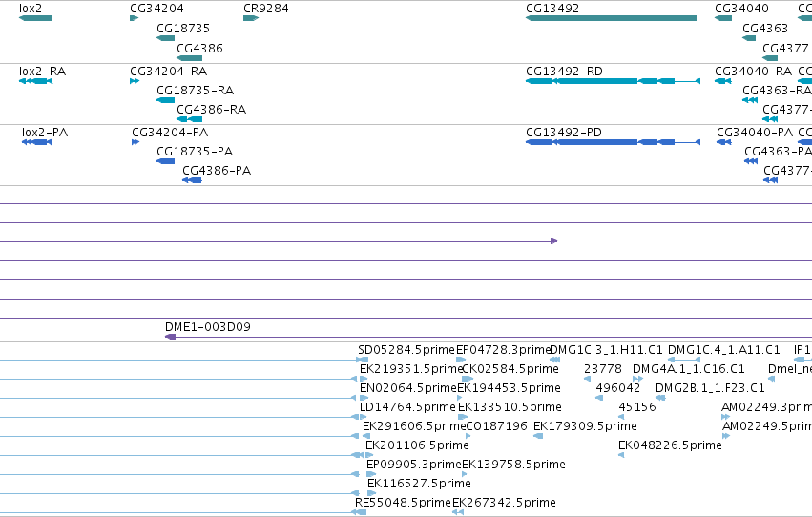Click the purple arrowhead ending mid-track
The height and width of the screenshot is (517, 812).
[x=554, y=241]
